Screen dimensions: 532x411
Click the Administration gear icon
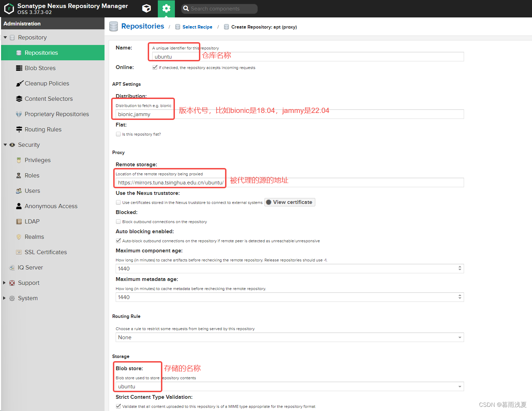(166, 8)
